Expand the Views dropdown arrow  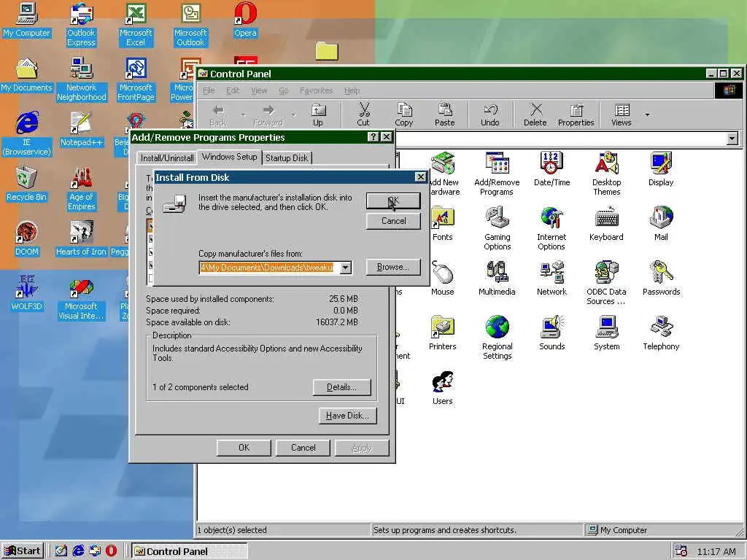647,114
